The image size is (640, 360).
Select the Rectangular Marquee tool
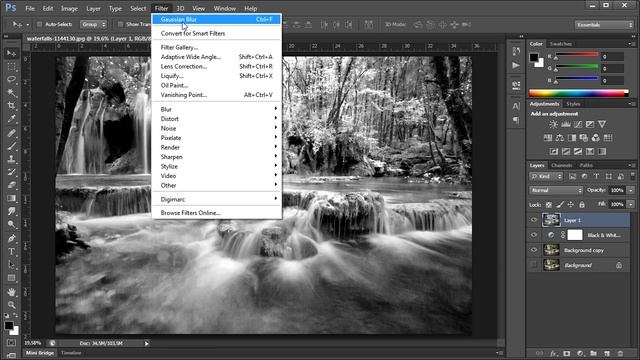[x=11, y=67]
